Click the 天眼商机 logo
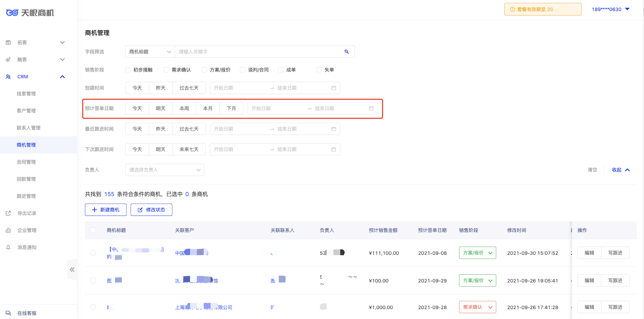This screenshot has height=319, width=644. [30, 13]
